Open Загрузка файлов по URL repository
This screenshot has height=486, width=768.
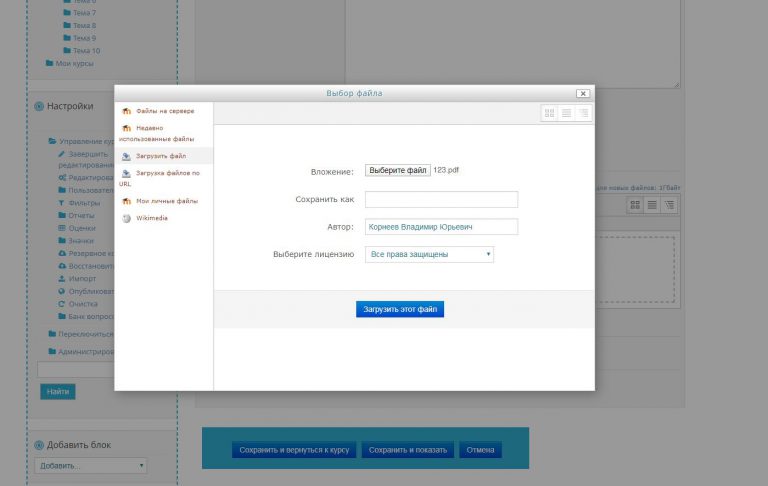point(167,173)
